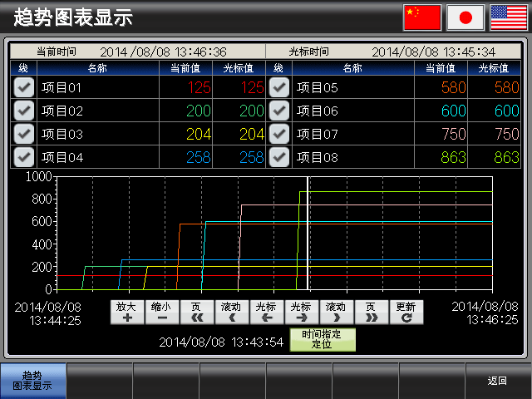Select Japanese language via Japan flag
This screenshot has height=399, width=532.
465,17
